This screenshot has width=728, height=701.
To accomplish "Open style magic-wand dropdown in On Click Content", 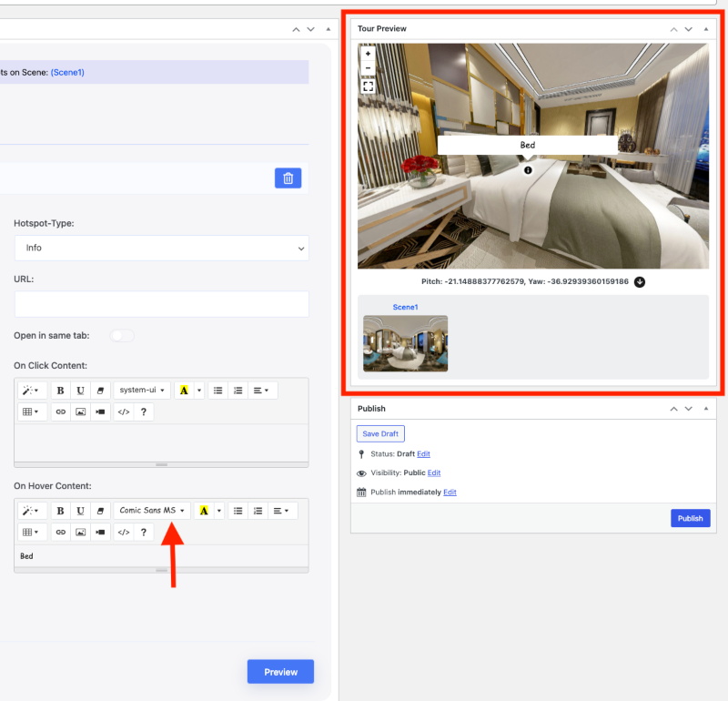I will click(x=31, y=391).
